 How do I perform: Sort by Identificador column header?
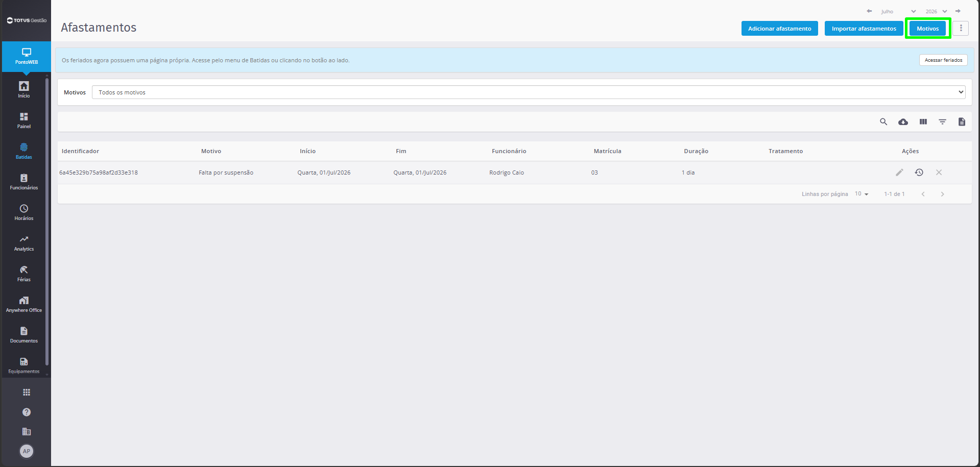(x=80, y=151)
